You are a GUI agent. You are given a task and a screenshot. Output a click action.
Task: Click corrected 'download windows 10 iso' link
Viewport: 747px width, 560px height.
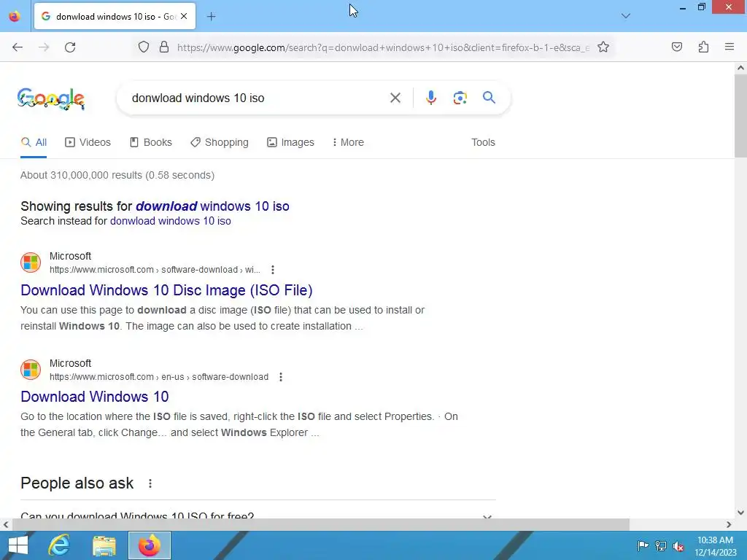click(x=212, y=206)
